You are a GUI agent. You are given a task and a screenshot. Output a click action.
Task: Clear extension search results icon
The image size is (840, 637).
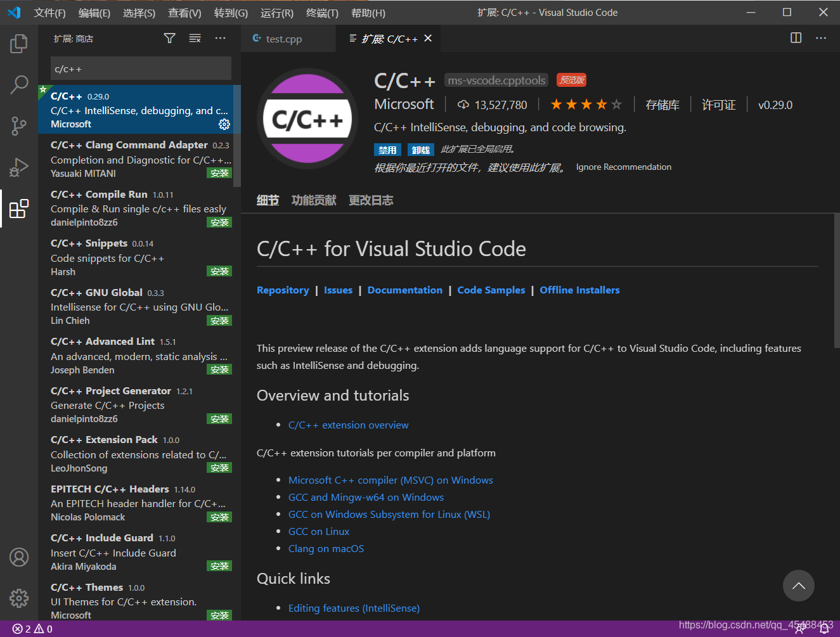[x=195, y=39]
